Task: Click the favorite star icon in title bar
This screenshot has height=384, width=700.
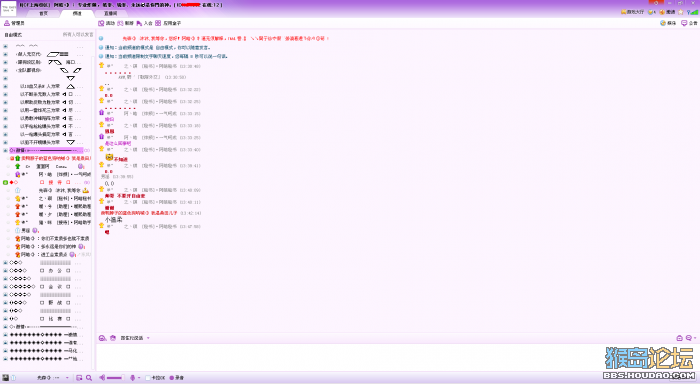Action: point(681,12)
